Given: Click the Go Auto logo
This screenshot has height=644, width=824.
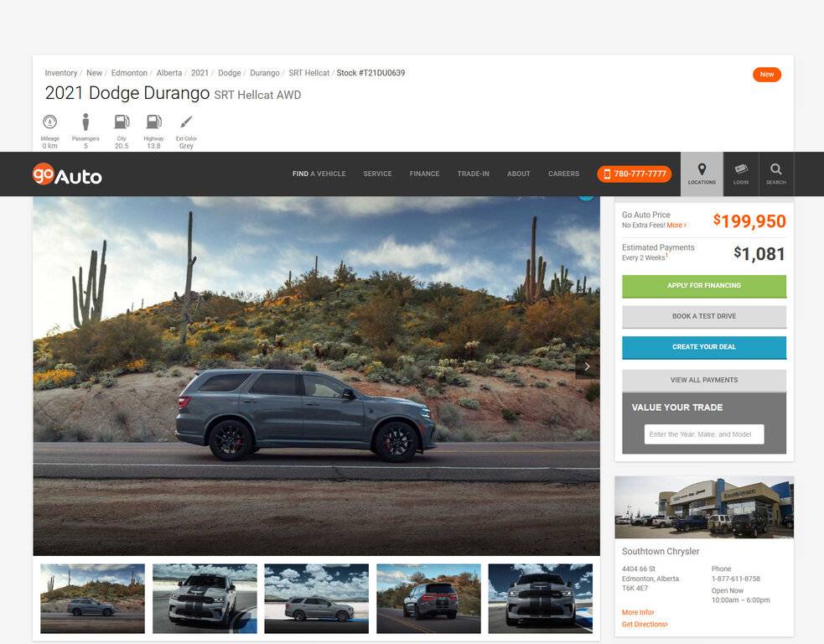Looking at the screenshot, I should 67,175.
